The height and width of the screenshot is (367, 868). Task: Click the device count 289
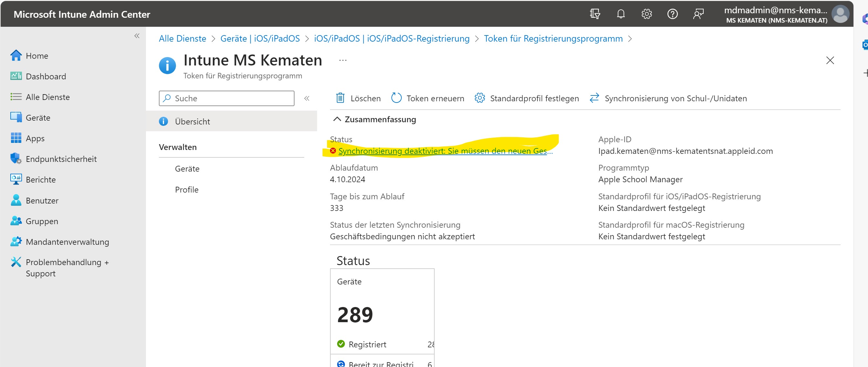tap(355, 315)
